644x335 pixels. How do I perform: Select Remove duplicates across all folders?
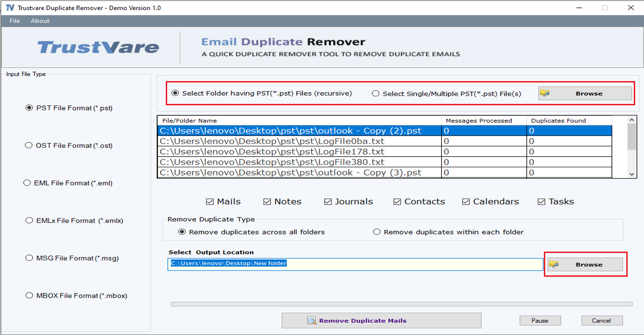(x=251, y=232)
